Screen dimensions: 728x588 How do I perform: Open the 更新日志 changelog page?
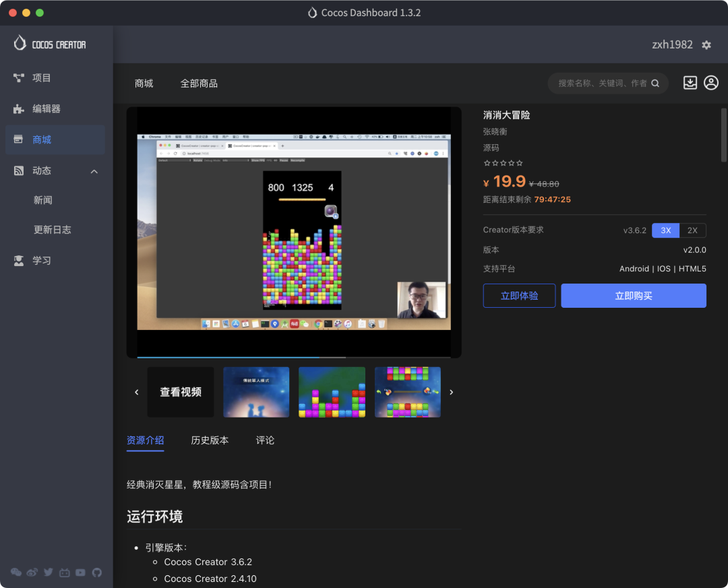(52, 230)
